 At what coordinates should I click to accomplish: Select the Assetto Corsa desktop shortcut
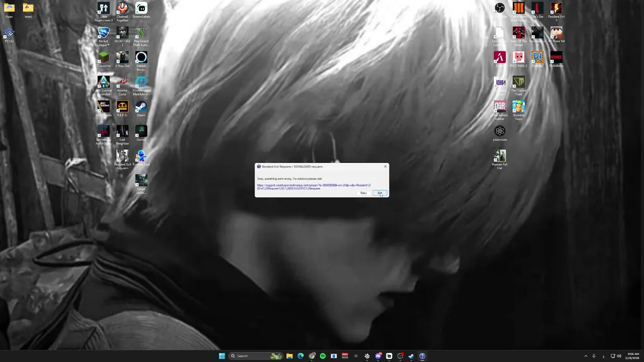point(122,86)
